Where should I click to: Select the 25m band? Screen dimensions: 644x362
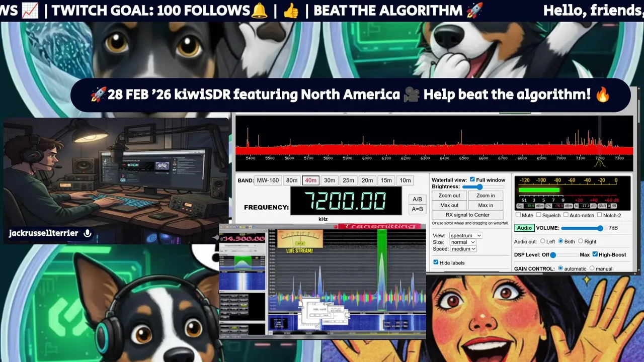tap(348, 180)
